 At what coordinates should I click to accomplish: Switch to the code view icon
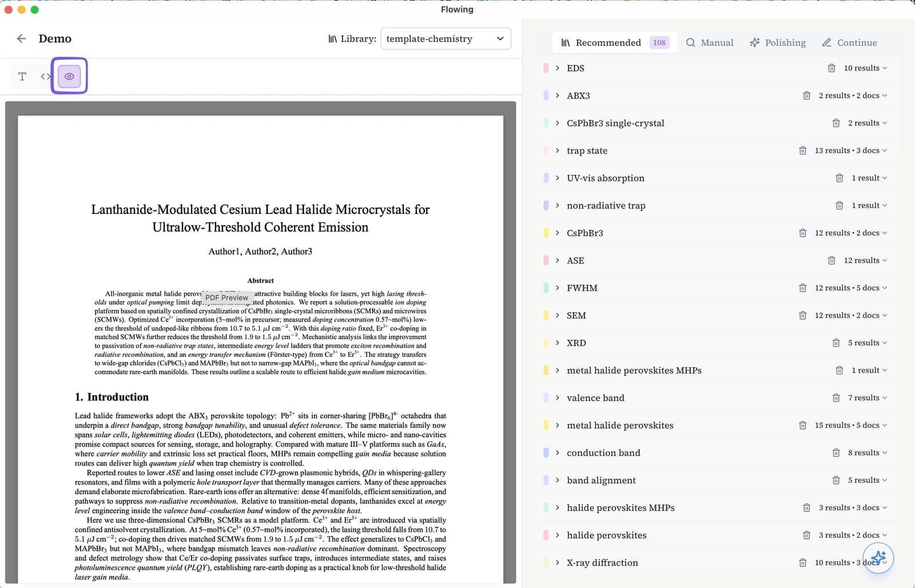point(46,76)
